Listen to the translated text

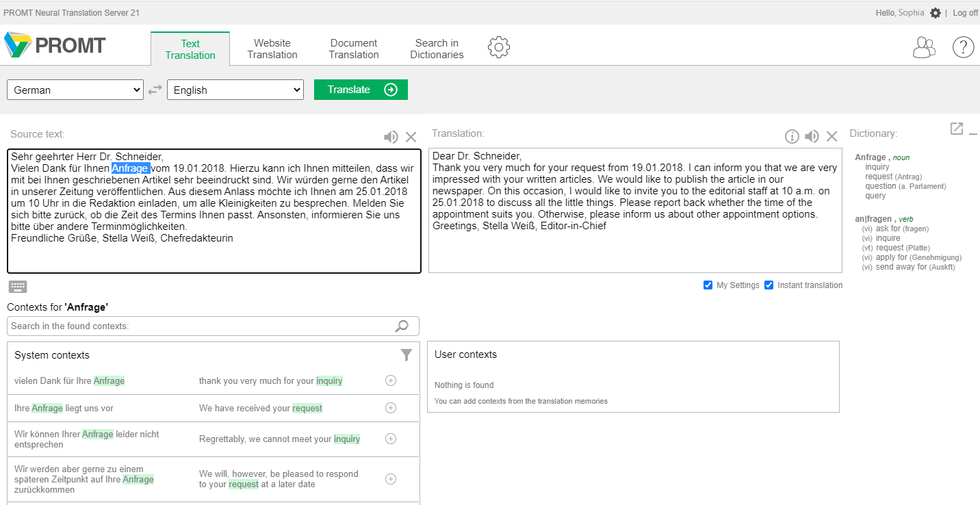(x=812, y=137)
